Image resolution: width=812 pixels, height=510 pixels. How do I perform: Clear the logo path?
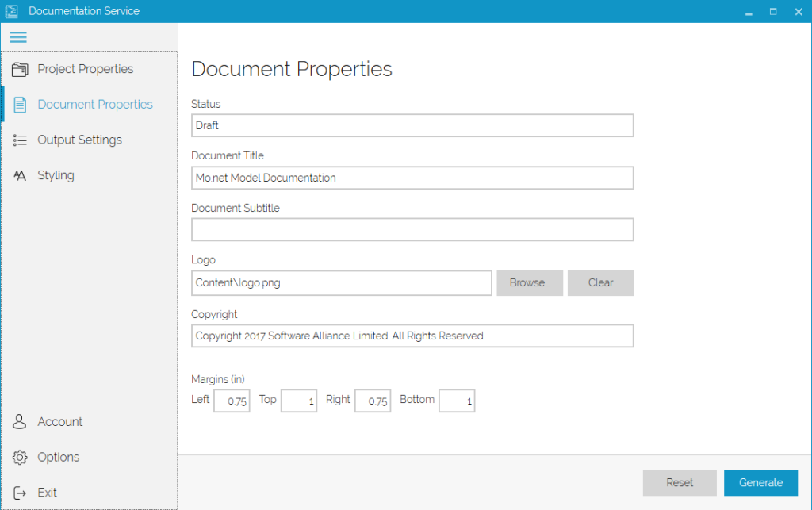pyautogui.click(x=600, y=282)
